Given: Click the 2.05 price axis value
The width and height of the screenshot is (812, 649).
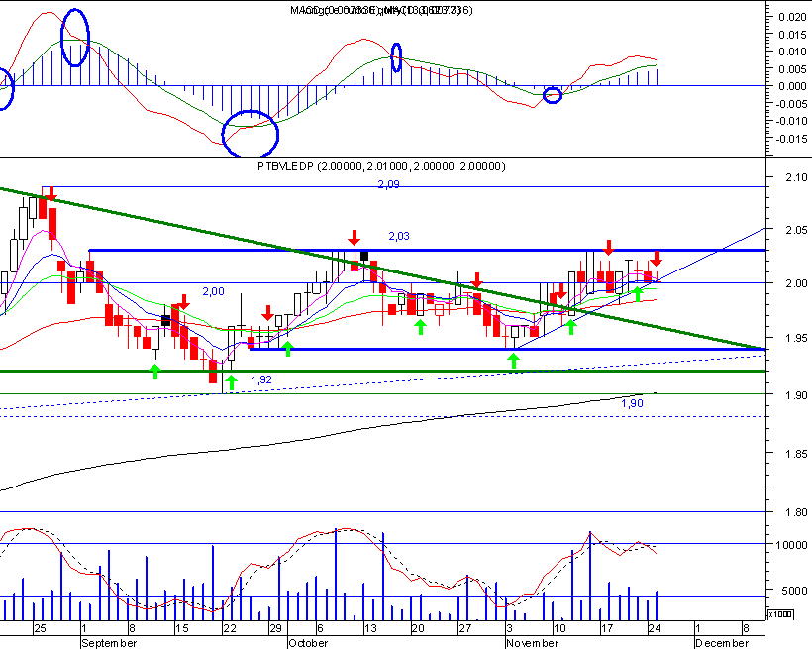Looking at the screenshot, I should 794,230.
